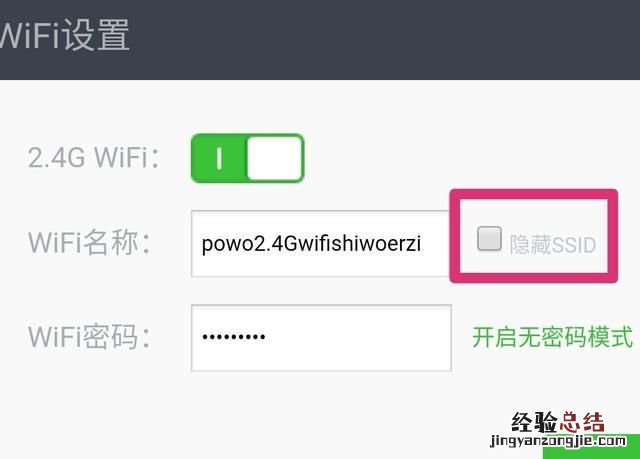
Task: Click the white knob of WiFi switch
Action: [274, 158]
